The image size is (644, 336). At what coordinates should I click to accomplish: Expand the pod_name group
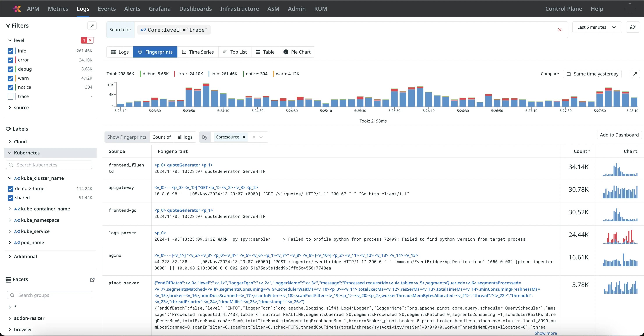10,242
